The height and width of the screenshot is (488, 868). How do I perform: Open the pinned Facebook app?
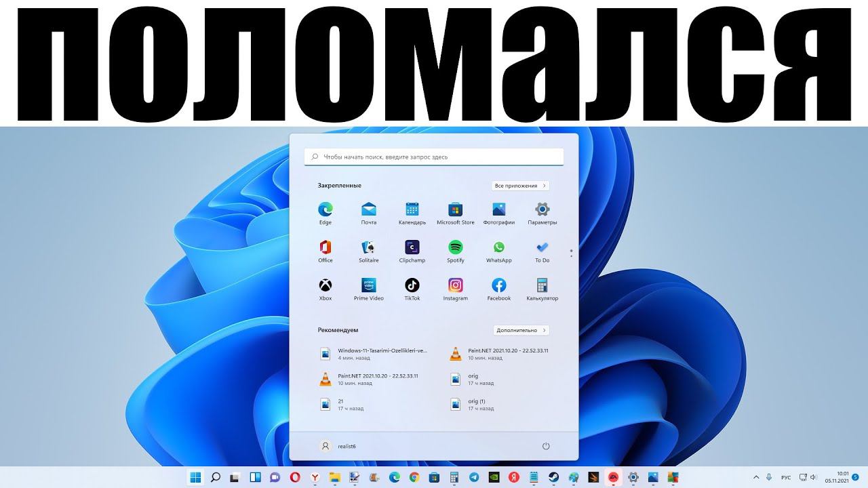pyautogui.click(x=499, y=289)
